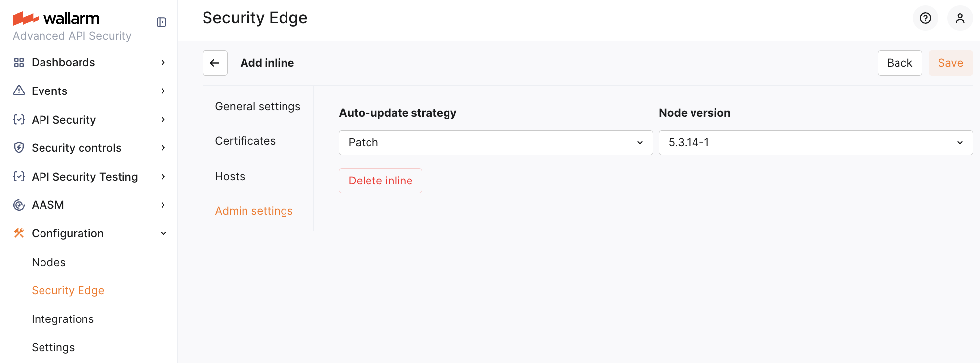
Task: Expand the API Security menu chevron
Action: pos(163,120)
